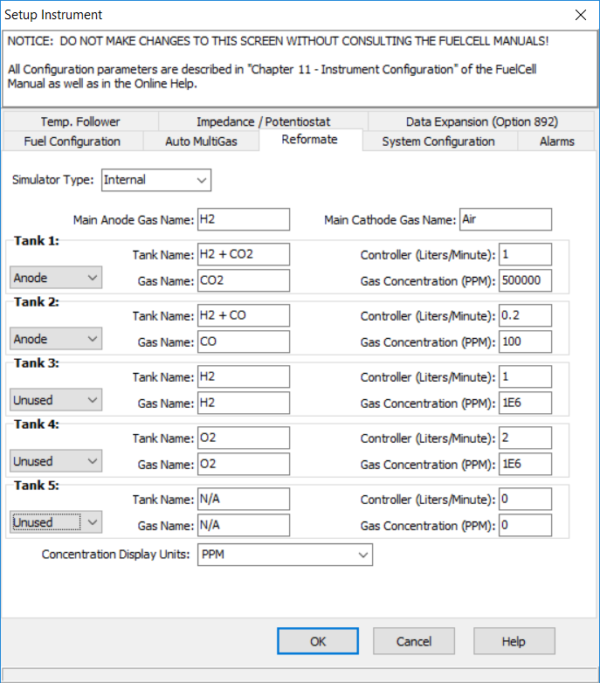Open Data Expansion (Option 892) tab
This screenshot has width=600, height=683.
pos(481,122)
